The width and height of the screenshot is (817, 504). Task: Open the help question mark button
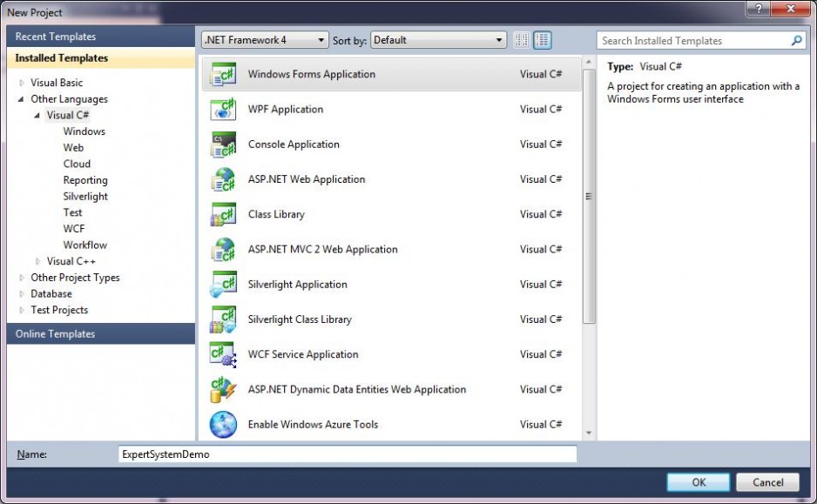click(x=759, y=9)
